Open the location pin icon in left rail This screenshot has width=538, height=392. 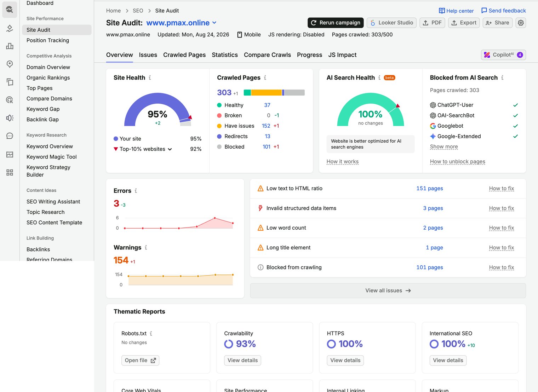click(x=10, y=64)
